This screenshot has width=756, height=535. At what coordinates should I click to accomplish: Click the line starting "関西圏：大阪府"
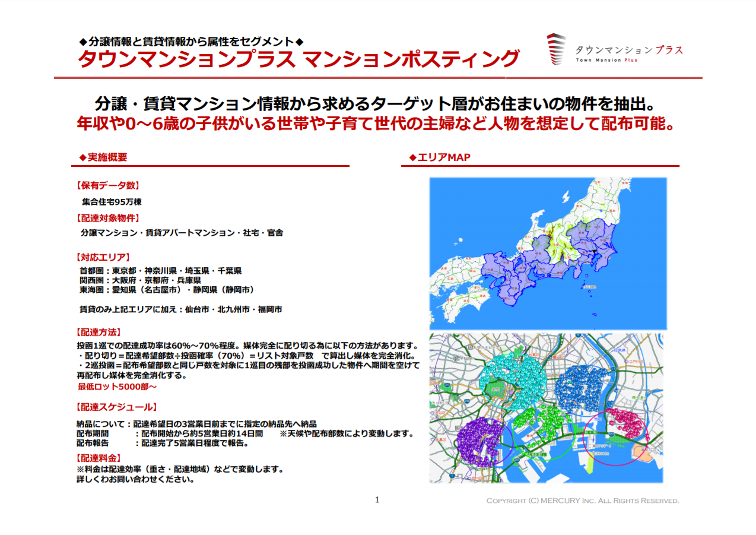(x=140, y=280)
